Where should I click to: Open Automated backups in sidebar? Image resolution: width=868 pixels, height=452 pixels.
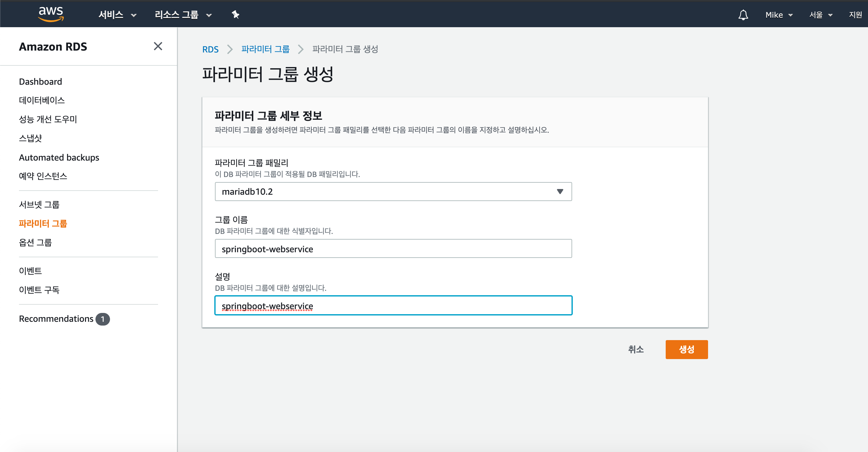click(59, 157)
